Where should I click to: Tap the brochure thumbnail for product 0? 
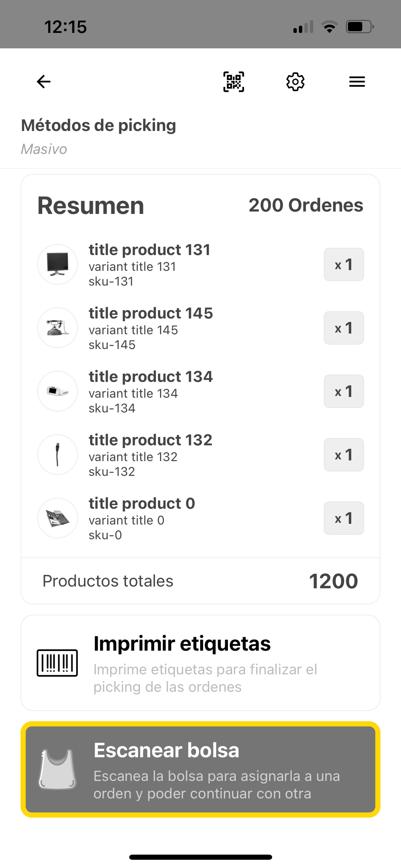[58, 518]
